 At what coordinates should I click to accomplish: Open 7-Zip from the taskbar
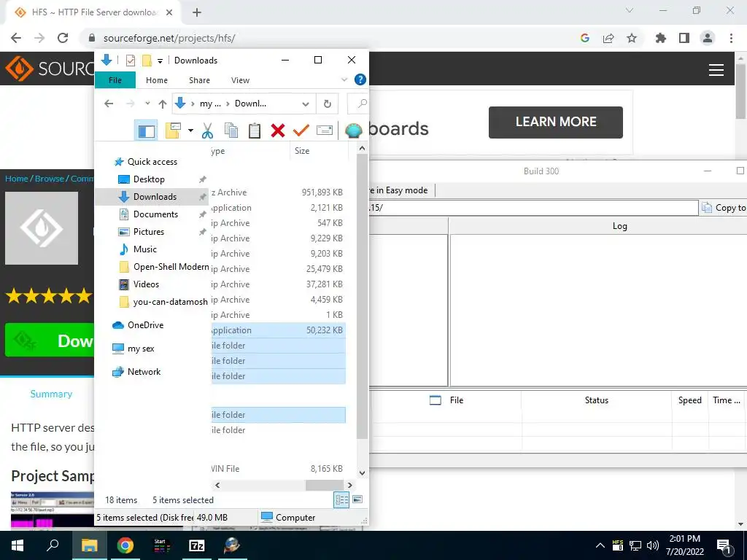[197, 545]
